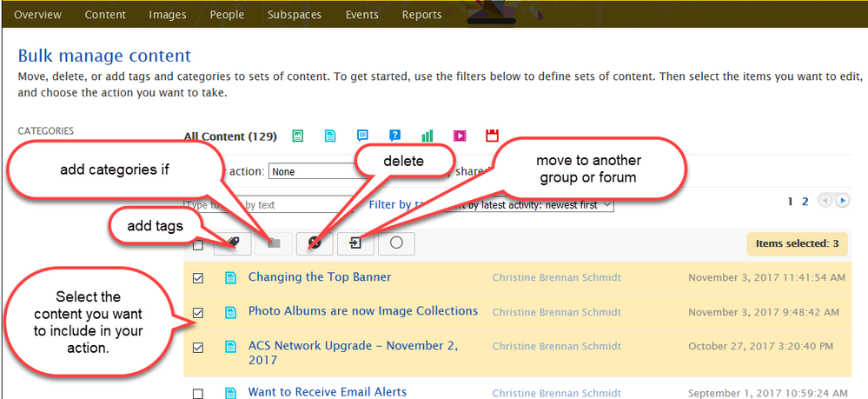Uncheck the Changing the Top Banner checkbox
This screenshot has width=868, height=399.
click(x=198, y=278)
